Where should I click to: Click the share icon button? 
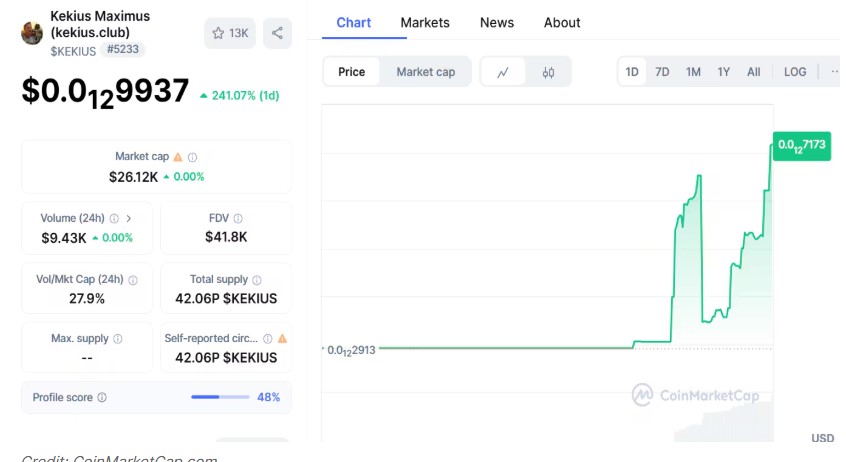277,33
